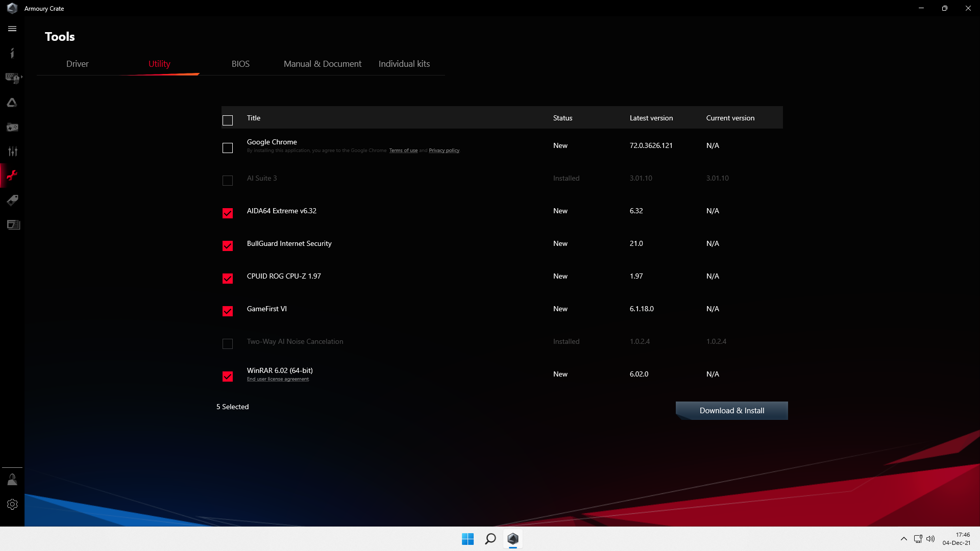Deselect WinRAR 6.02 (64-bit) checkbox

(228, 377)
